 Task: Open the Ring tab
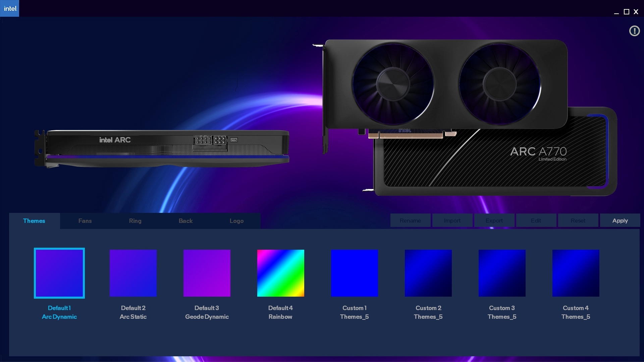point(135,221)
